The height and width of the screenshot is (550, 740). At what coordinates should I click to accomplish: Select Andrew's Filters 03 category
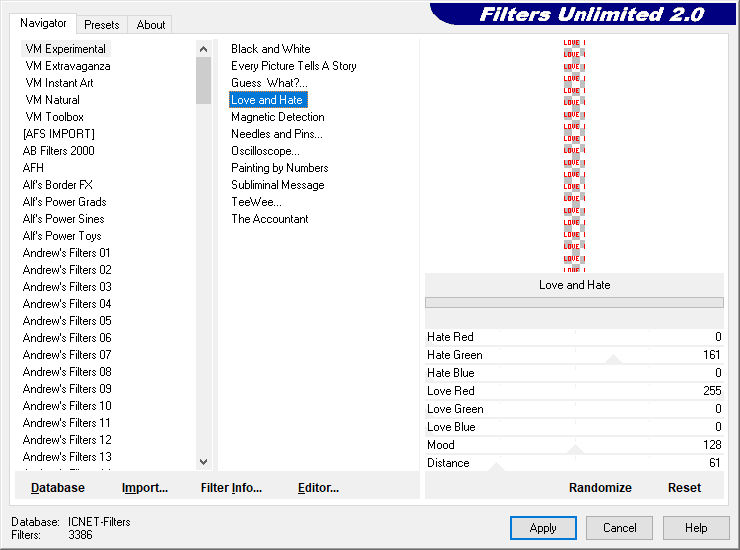click(67, 287)
